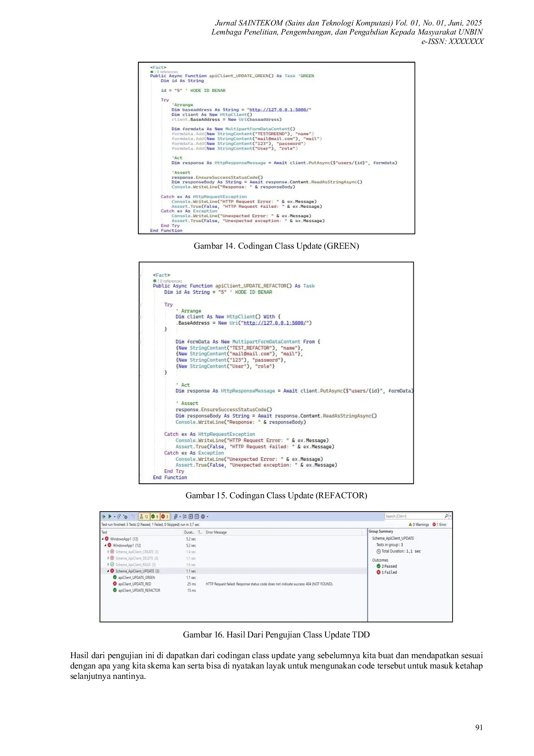Select the apiClient_UPDATE_RED test row
Screen dimensions: 534x756
coord(233,584)
